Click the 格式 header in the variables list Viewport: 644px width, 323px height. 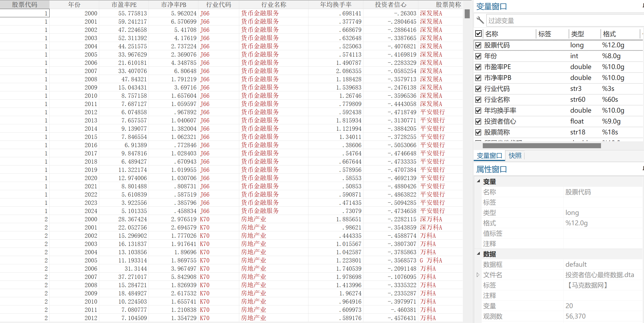coord(609,34)
